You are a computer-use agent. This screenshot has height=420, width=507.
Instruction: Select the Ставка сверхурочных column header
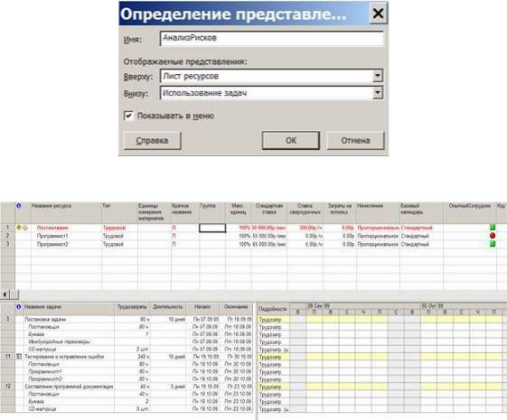pos(305,213)
